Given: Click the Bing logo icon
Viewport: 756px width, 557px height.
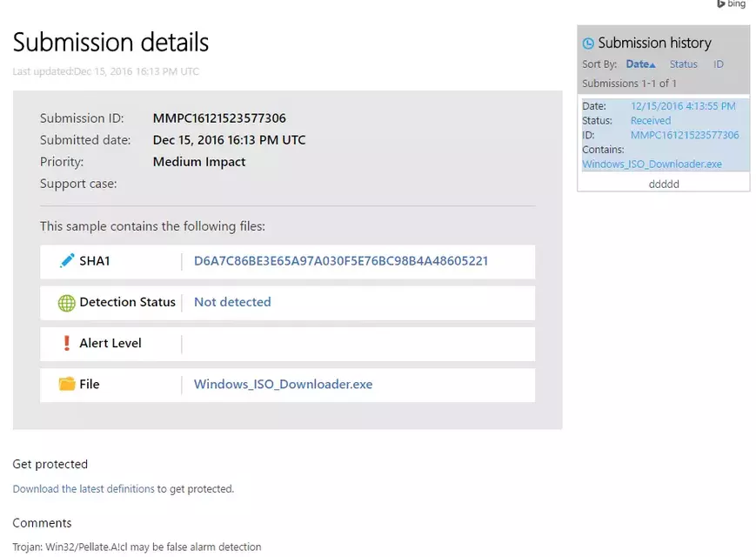Looking at the screenshot, I should click(721, 3).
